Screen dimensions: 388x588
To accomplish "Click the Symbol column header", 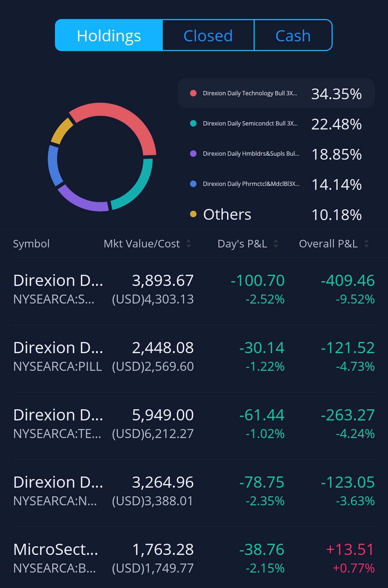I will 31,244.
